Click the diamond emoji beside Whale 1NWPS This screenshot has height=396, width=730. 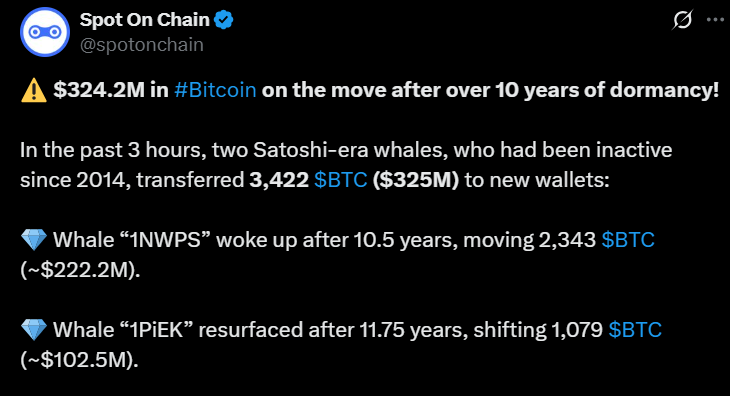[34, 240]
